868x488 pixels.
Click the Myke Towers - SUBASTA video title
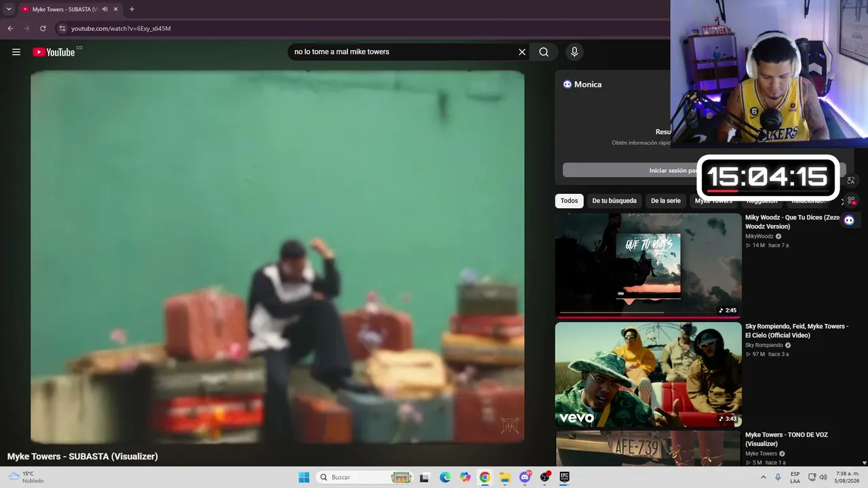pos(83,457)
